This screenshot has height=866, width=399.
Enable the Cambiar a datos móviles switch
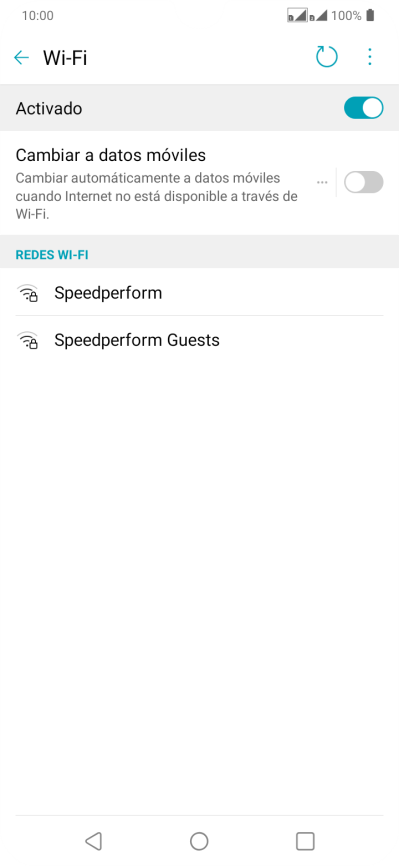(364, 182)
